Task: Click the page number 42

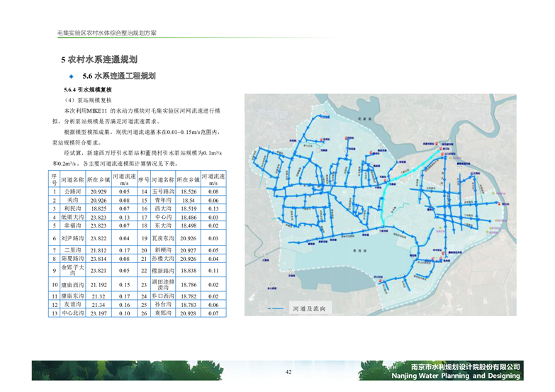Action: pos(288,372)
